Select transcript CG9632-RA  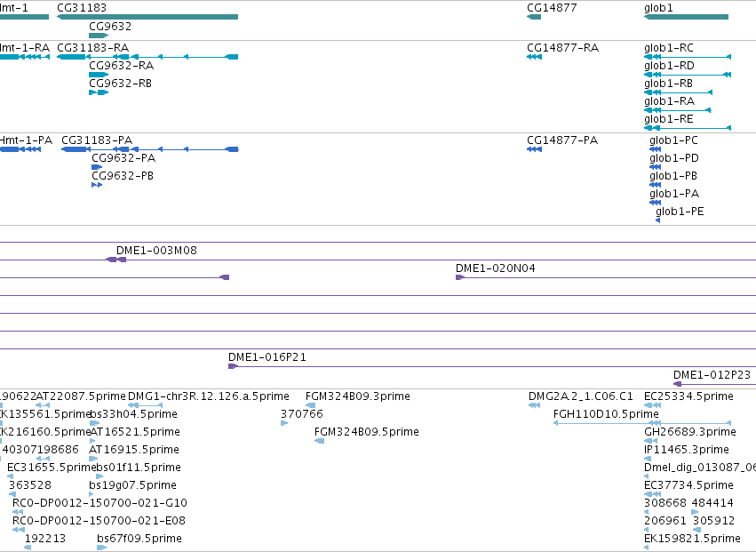[x=99, y=75]
